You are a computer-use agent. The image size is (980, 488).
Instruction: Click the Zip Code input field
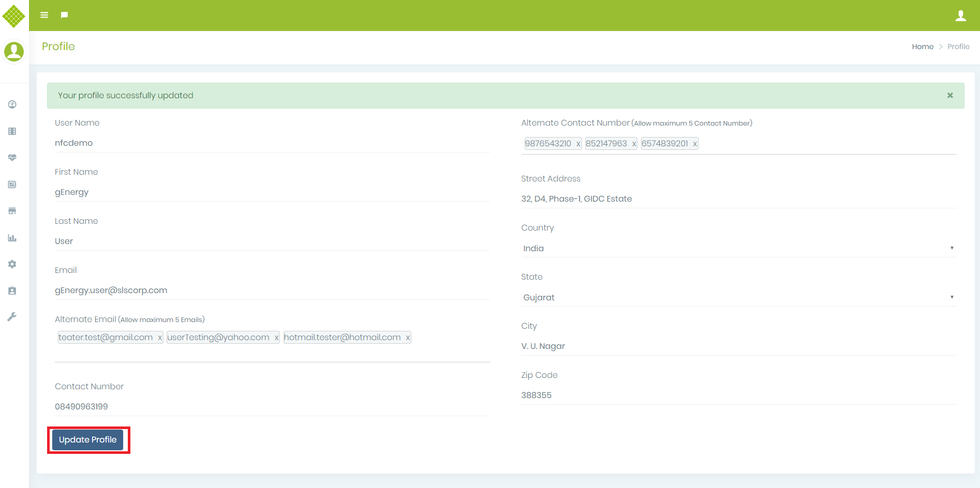click(x=738, y=395)
